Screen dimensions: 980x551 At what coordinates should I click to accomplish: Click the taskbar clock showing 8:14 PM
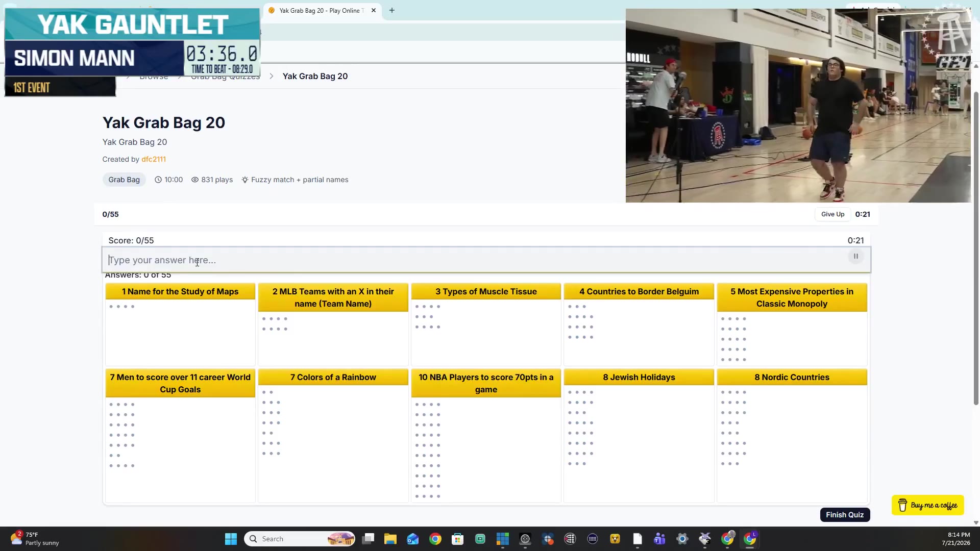click(x=956, y=539)
